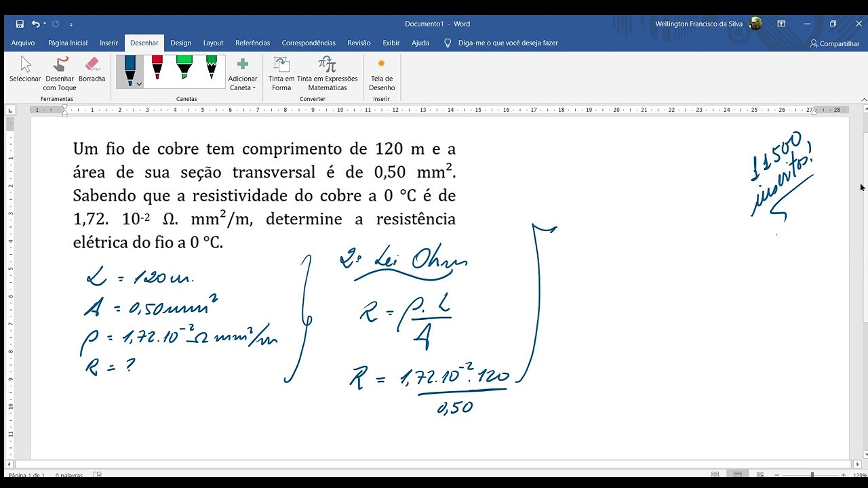Image resolution: width=868 pixels, height=488 pixels.
Task: Click the zoom slider handle
Action: coord(812,476)
